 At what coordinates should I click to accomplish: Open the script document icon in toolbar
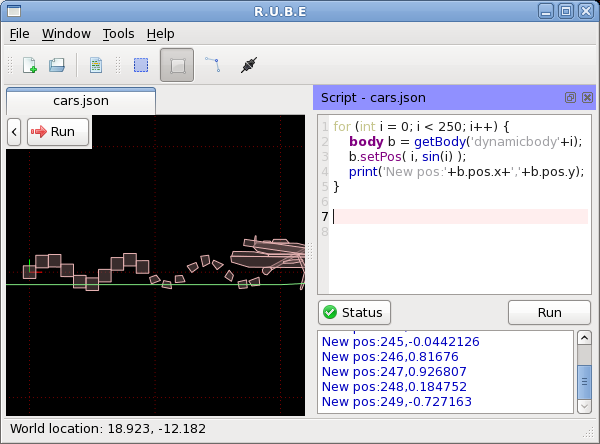point(96,66)
